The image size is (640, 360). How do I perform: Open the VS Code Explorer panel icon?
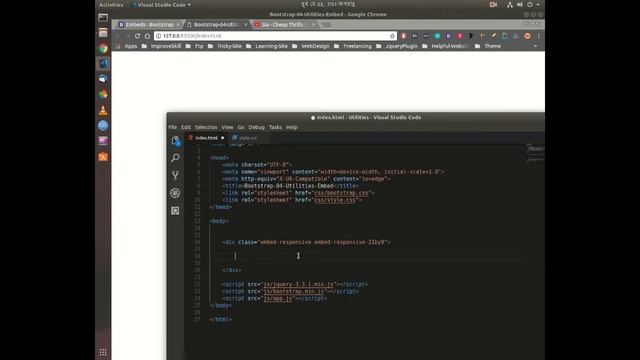click(x=176, y=141)
